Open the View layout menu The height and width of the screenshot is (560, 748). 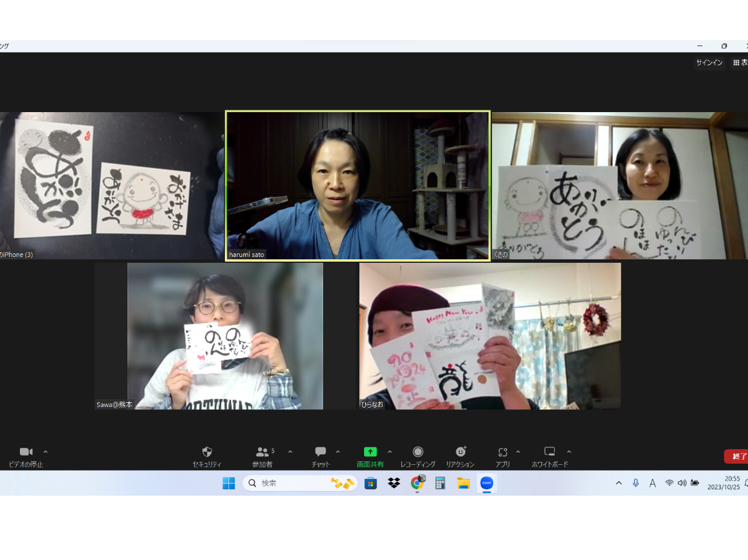[740, 62]
